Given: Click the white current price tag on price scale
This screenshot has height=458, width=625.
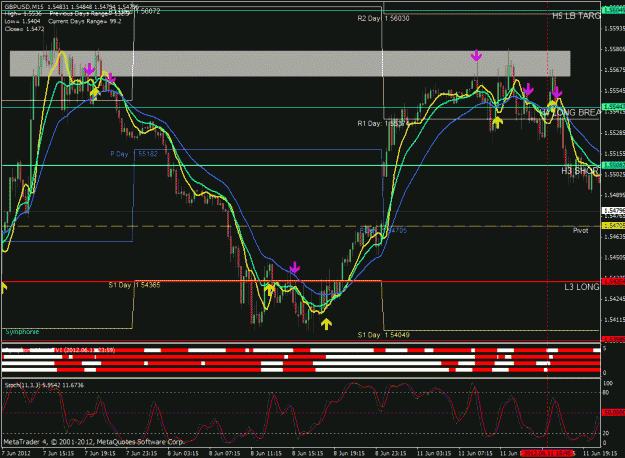Looking at the screenshot, I should [613, 210].
